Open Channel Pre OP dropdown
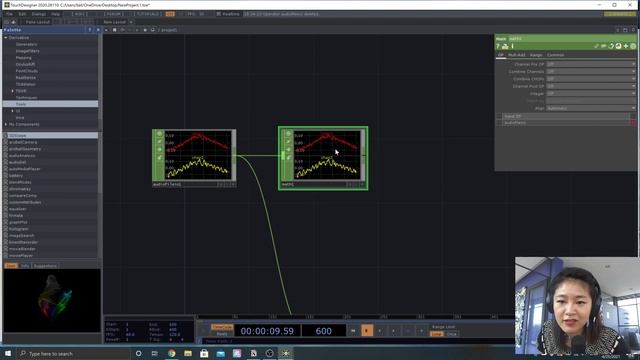 [x=591, y=64]
